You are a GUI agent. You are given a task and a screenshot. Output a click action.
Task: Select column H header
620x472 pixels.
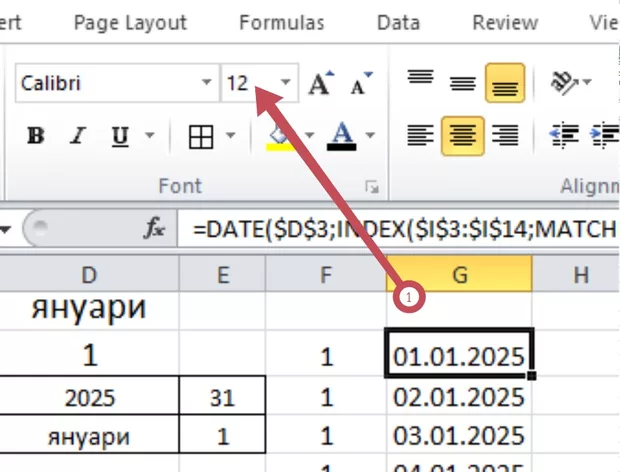tap(576, 274)
